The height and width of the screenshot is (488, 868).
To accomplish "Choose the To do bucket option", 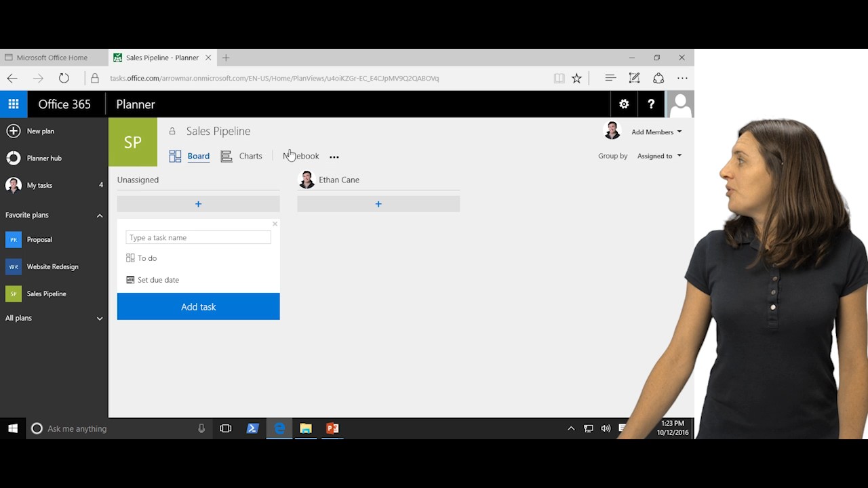I will coord(142,258).
